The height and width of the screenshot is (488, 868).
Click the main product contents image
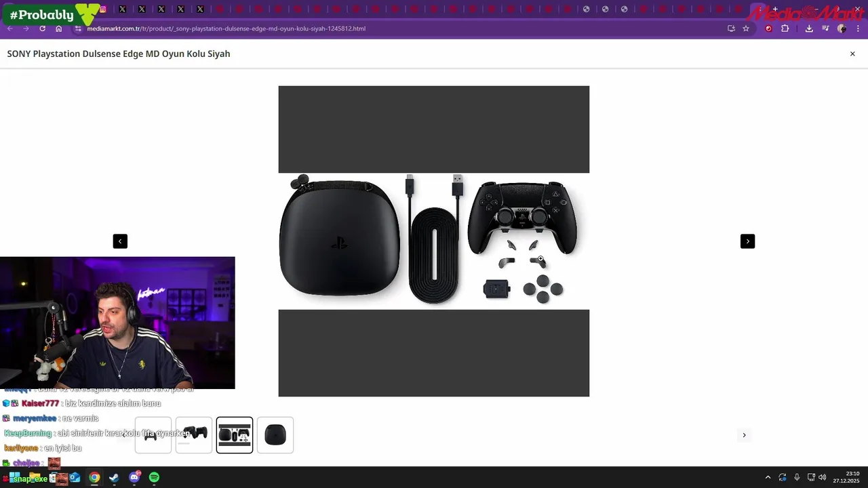tap(434, 241)
